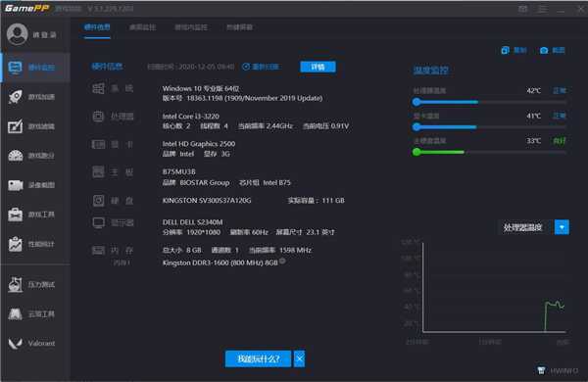588x382 pixels.
Task: Open hardware monitoring via monitor sidebar icon
Action: [x=16, y=68]
